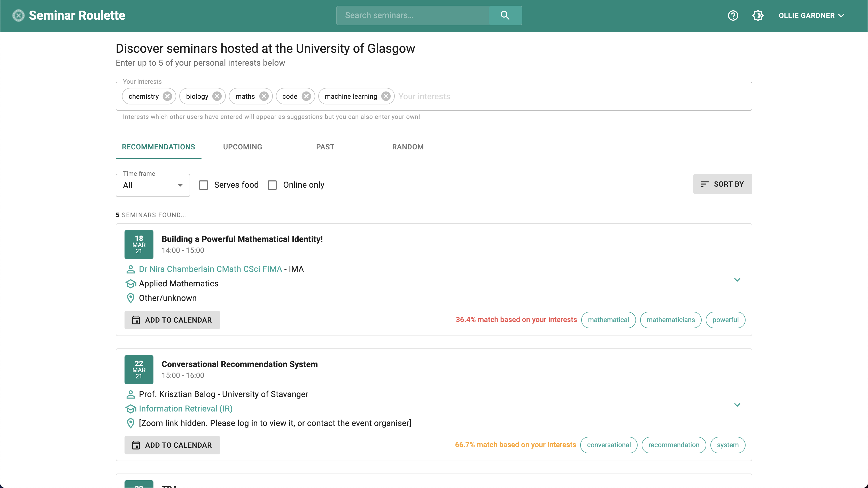The width and height of the screenshot is (868, 488).
Task: Click the settings gear icon
Action: click(x=757, y=16)
